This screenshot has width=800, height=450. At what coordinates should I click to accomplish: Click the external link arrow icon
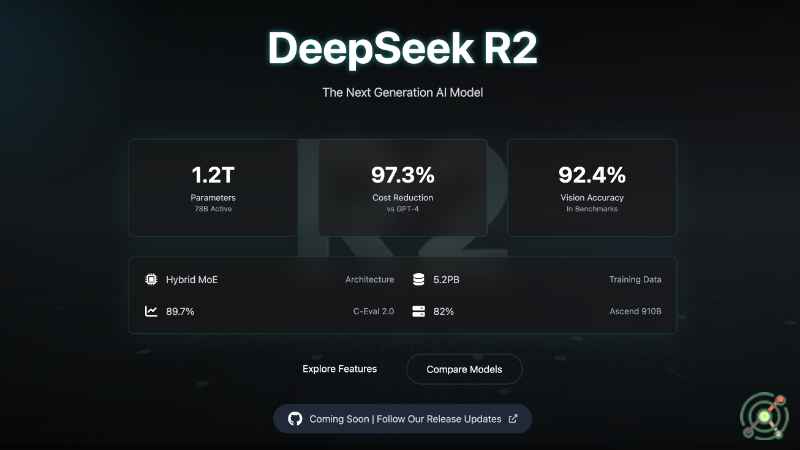[x=513, y=419]
